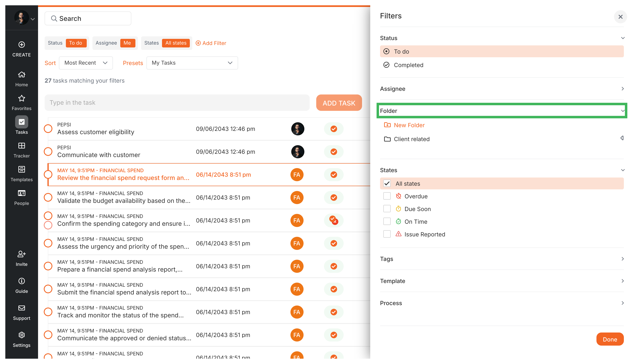Viewport: 639px width, 364px height.
Task: Open Favorites star in sidebar
Action: (x=21, y=98)
